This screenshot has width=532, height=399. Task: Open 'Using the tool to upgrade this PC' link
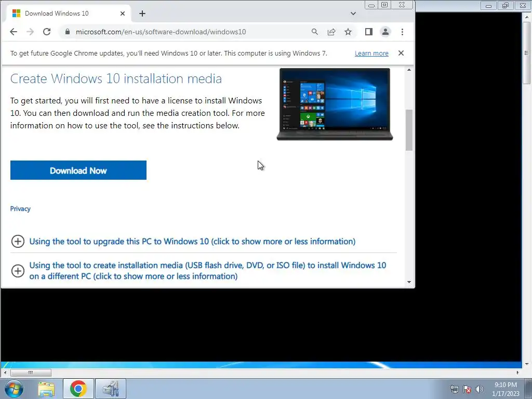pos(192,242)
